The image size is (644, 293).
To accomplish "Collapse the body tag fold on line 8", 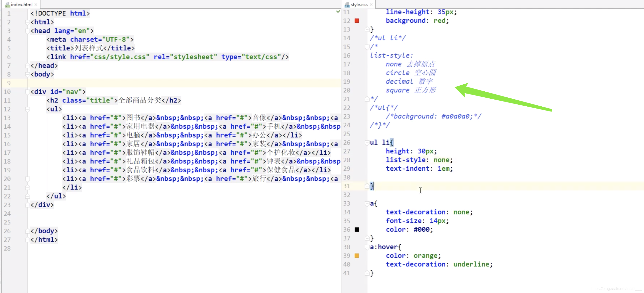I will click(x=28, y=75).
